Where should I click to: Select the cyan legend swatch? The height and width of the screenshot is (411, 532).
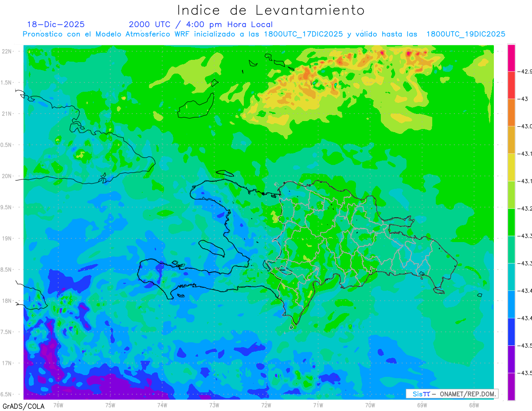511,277
